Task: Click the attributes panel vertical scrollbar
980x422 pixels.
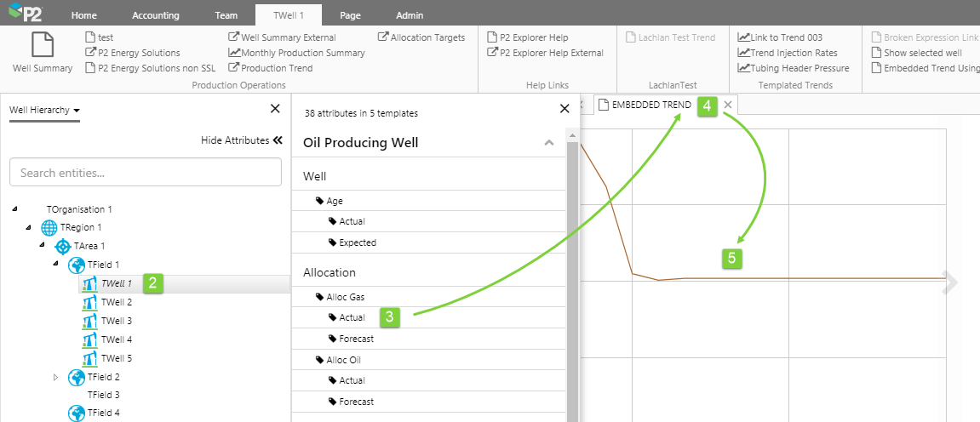Action: click(572, 272)
